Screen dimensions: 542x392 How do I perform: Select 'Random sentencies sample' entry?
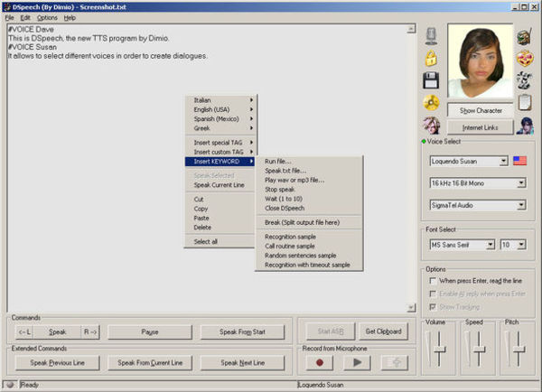(x=309, y=255)
